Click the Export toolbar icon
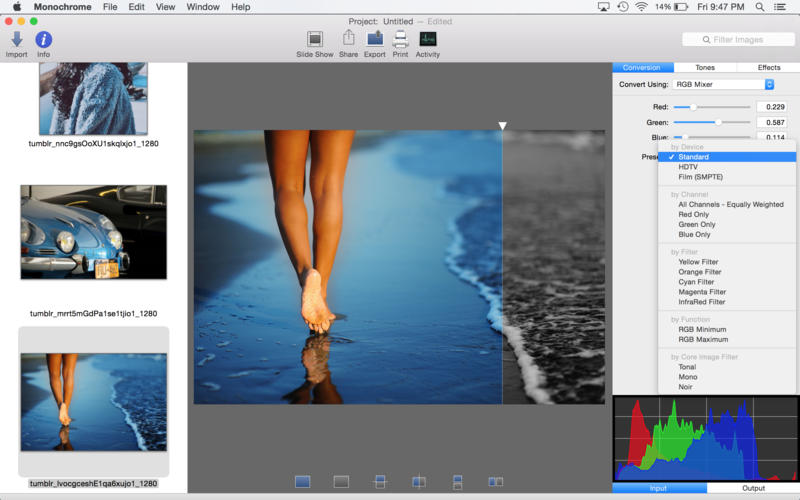Viewport: 800px width, 500px height. click(x=375, y=43)
